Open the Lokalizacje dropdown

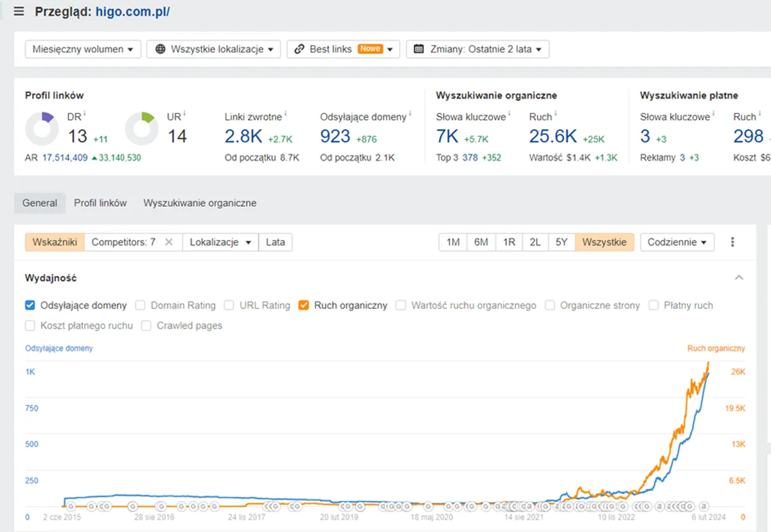pos(220,242)
